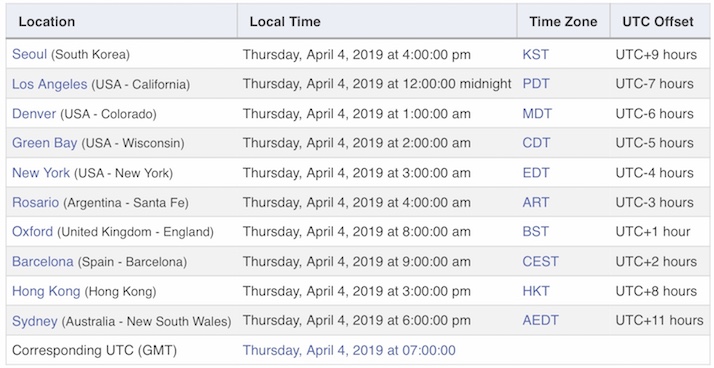
Task: Click the KST time zone link
Action: [x=536, y=54]
